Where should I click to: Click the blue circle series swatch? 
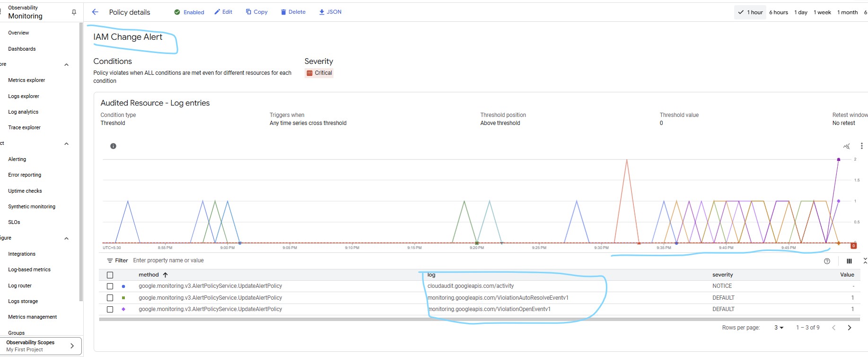click(123, 286)
